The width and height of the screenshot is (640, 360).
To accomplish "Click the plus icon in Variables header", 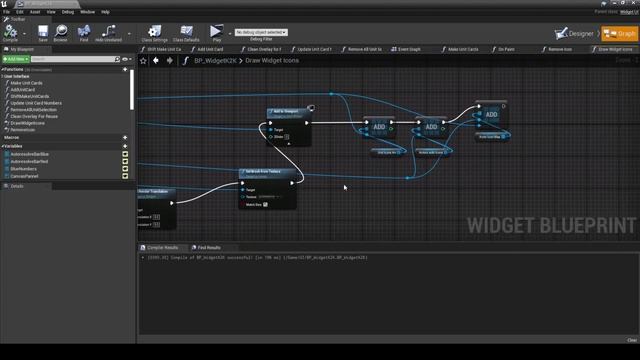I will 125,146.
